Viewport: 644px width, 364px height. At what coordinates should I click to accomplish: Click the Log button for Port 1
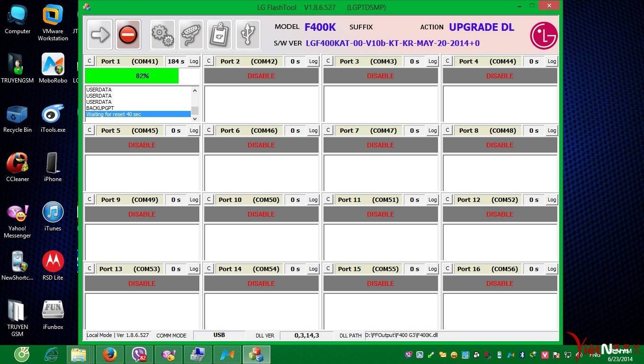[x=194, y=61]
